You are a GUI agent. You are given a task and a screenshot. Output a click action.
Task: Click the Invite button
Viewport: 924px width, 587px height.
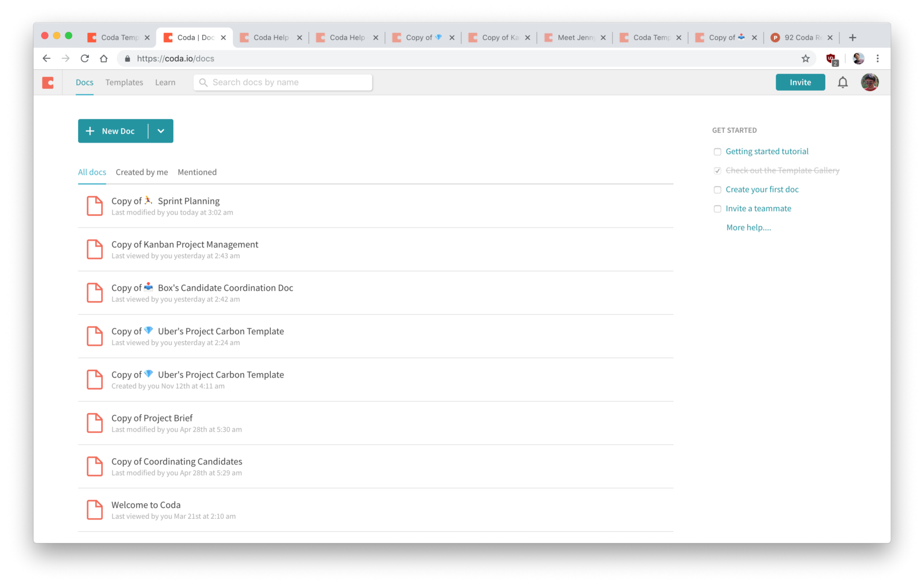pyautogui.click(x=800, y=83)
